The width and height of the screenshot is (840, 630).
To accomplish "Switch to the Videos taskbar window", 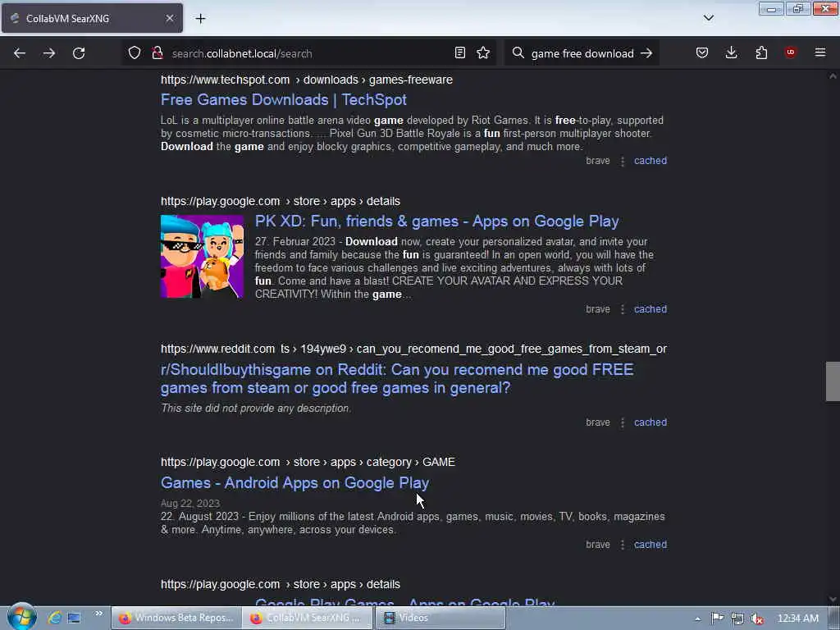I will [x=440, y=618].
